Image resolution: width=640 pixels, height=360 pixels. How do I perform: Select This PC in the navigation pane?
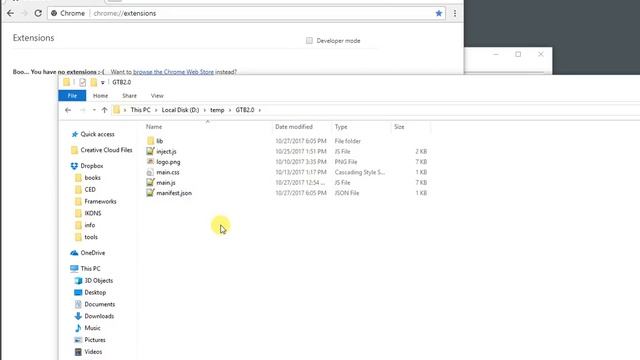point(90,269)
